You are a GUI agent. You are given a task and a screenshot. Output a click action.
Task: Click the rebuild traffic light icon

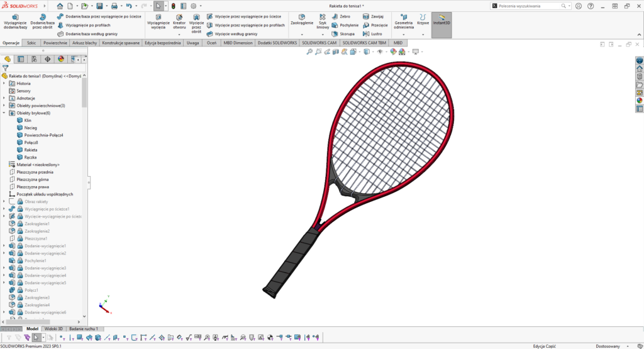click(x=174, y=6)
